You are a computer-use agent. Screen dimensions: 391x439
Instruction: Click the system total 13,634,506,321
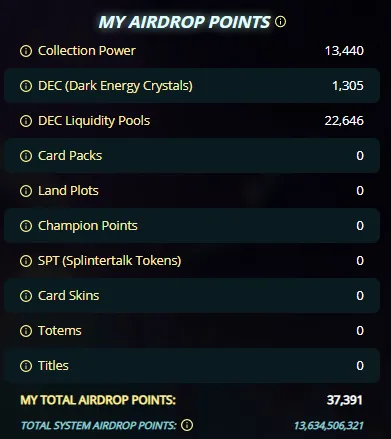328,425
